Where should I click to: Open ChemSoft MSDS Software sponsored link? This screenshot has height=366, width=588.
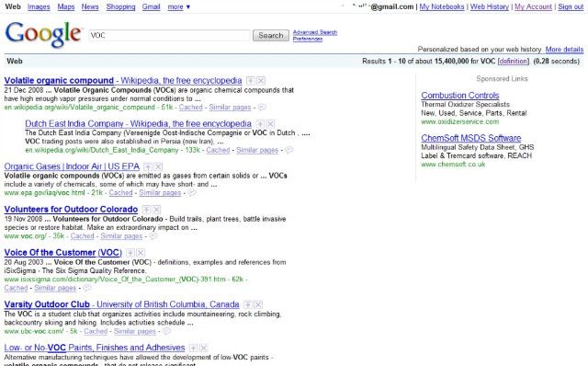pos(471,138)
